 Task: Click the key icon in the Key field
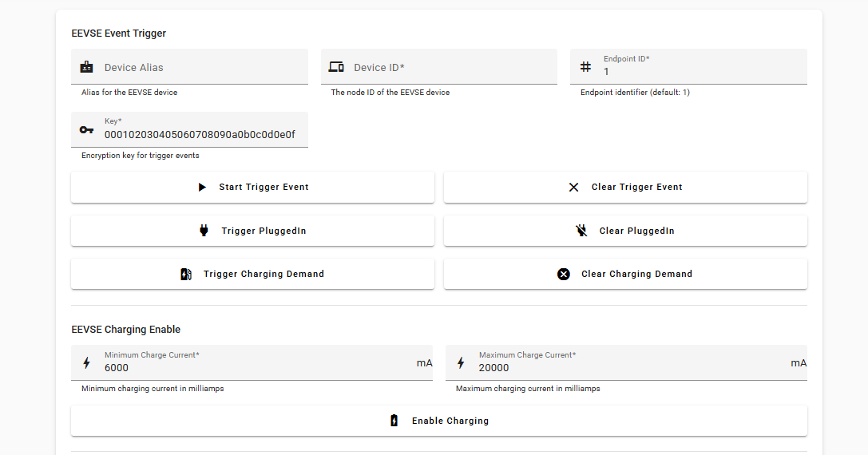coord(87,130)
